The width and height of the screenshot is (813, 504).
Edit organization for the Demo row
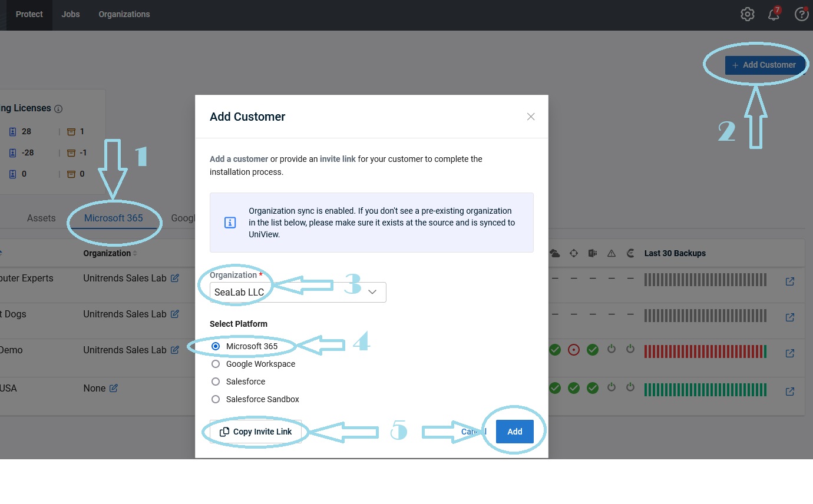[175, 350]
